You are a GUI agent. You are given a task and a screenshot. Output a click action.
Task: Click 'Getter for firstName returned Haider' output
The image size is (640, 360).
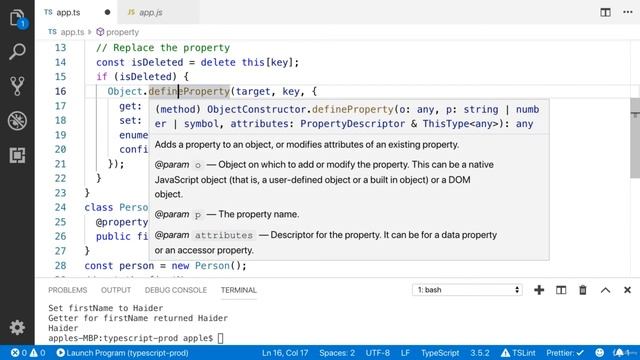point(138,318)
